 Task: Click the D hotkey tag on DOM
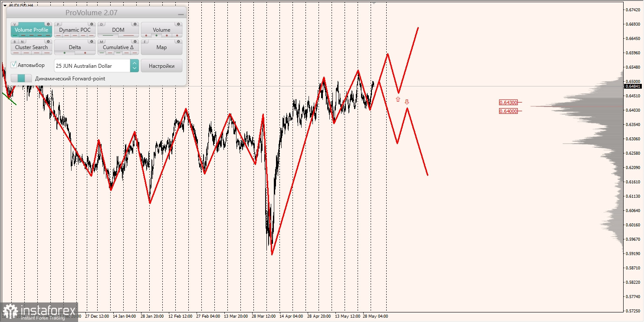tap(102, 24)
